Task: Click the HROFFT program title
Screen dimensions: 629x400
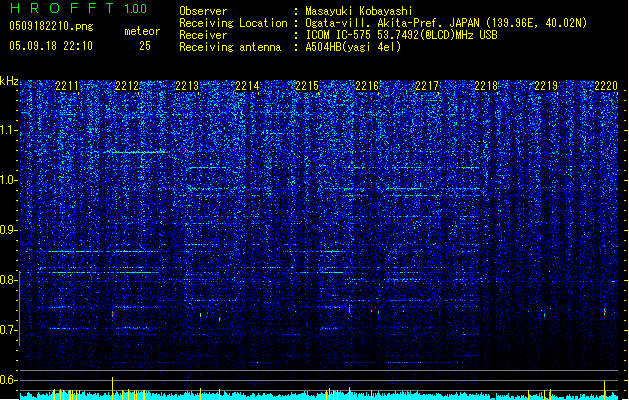Action: click(x=62, y=8)
